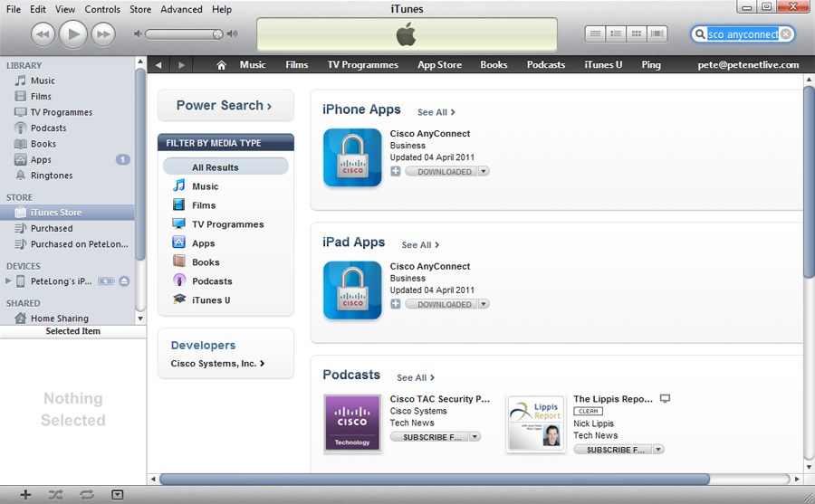This screenshot has width=815, height=504.
Task: Go back in iTunes Store
Action: tap(158, 65)
